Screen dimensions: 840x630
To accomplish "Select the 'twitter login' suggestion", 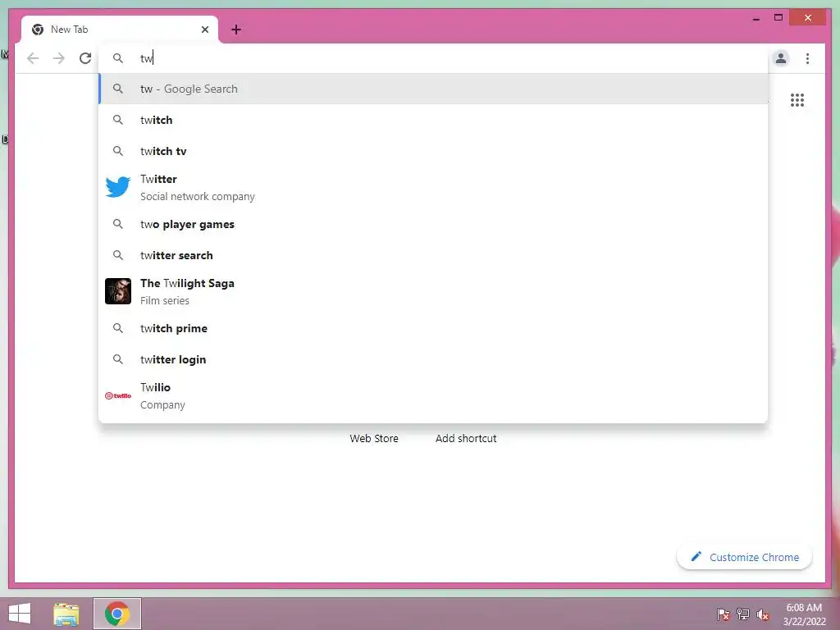I will (433, 359).
